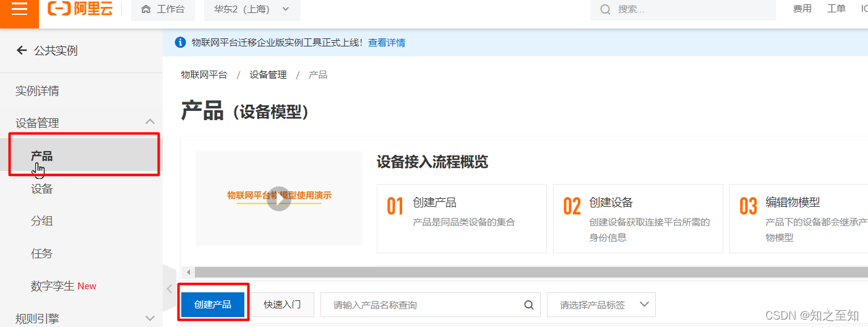Click the home icon beside 工作台
Screen dimensions: 868x327
[x=146, y=9]
